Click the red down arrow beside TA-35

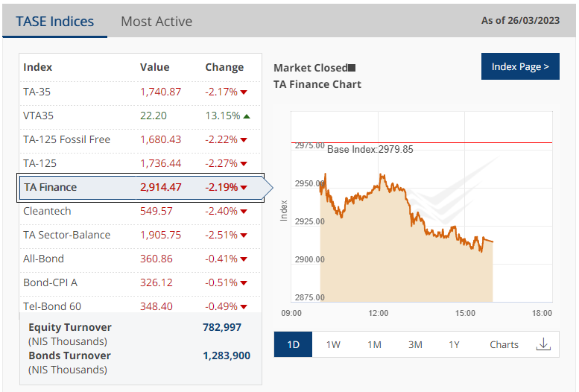[244, 92]
